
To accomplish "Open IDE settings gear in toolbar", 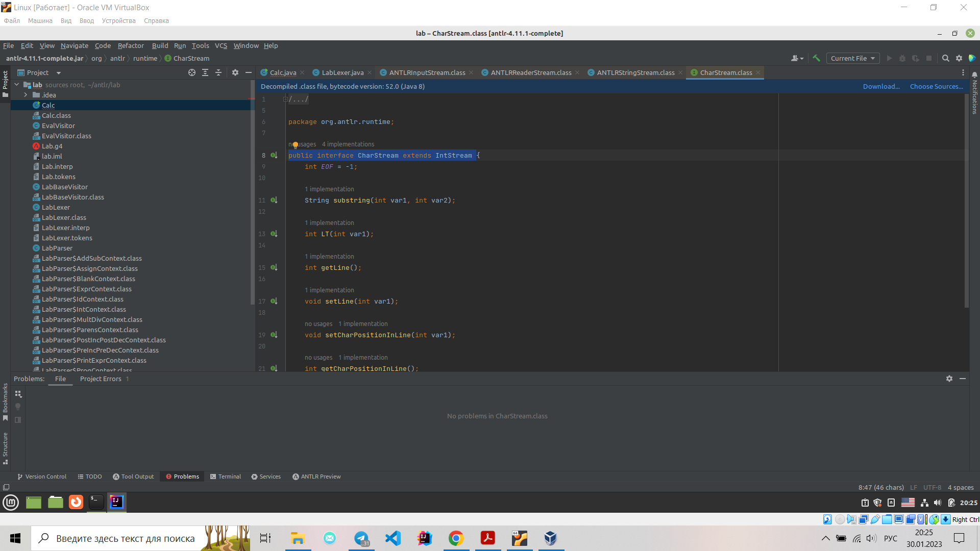I will [x=959, y=58].
